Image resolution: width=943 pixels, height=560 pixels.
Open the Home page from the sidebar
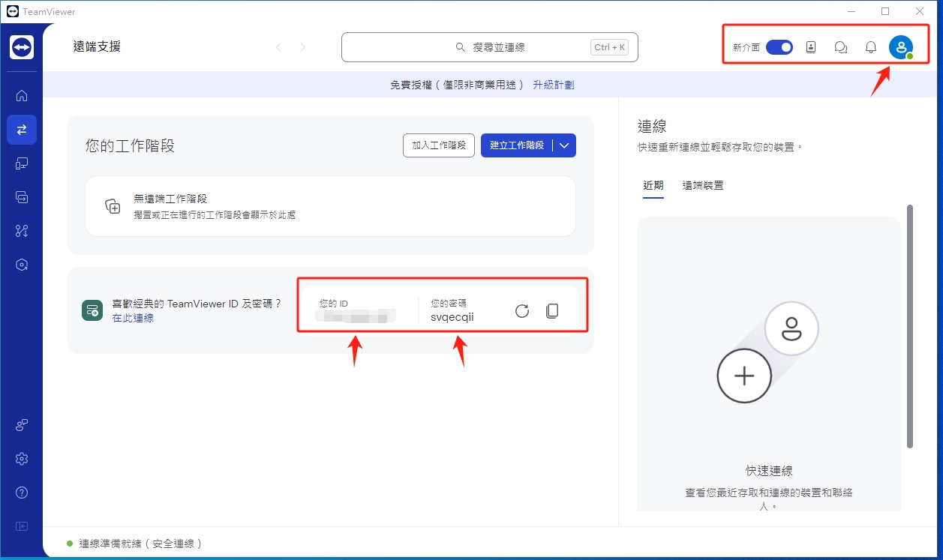(22, 95)
